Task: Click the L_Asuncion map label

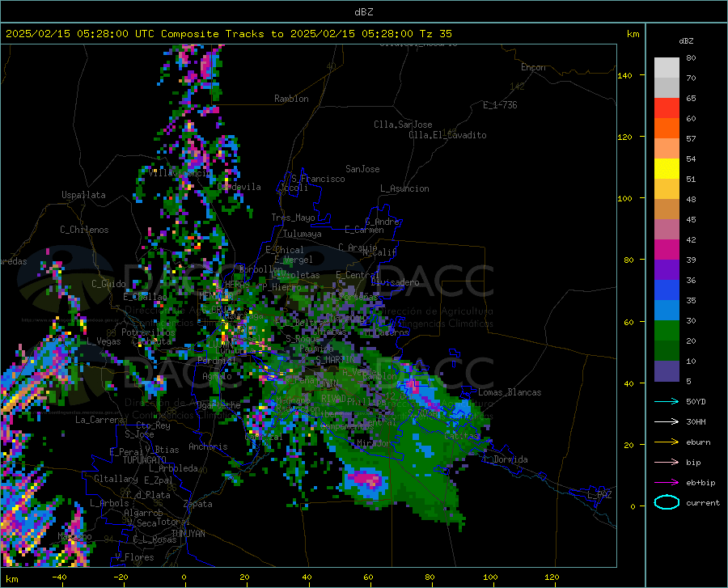Action: [x=404, y=188]
